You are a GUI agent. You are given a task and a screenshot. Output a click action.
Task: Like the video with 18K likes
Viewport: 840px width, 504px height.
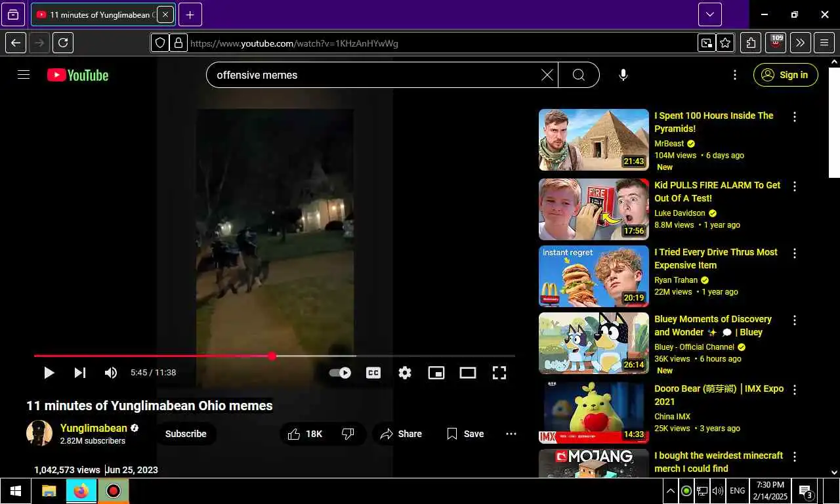[304, 434]
